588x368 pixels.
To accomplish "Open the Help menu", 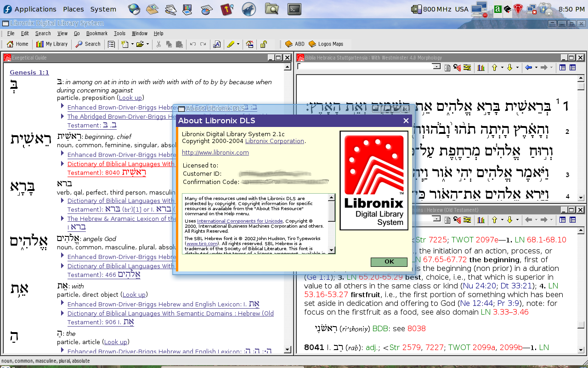I will [x=158, y=34].
